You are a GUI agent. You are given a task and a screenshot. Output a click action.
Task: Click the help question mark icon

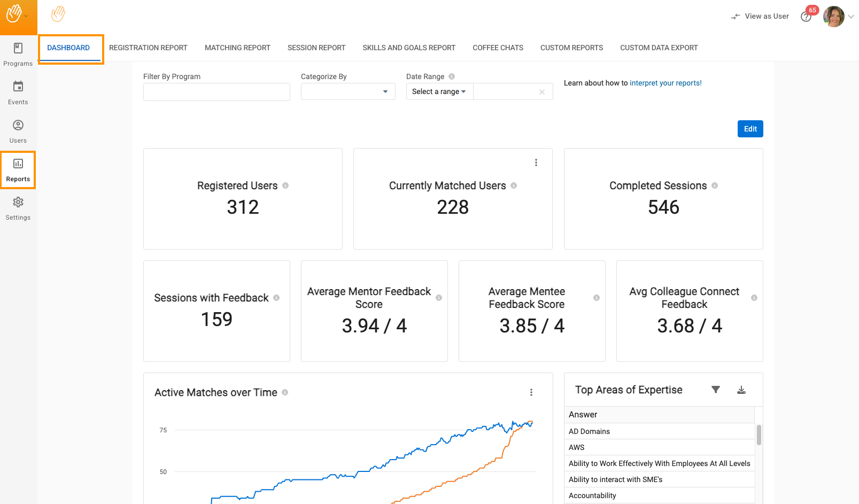[x=806, y=17]
